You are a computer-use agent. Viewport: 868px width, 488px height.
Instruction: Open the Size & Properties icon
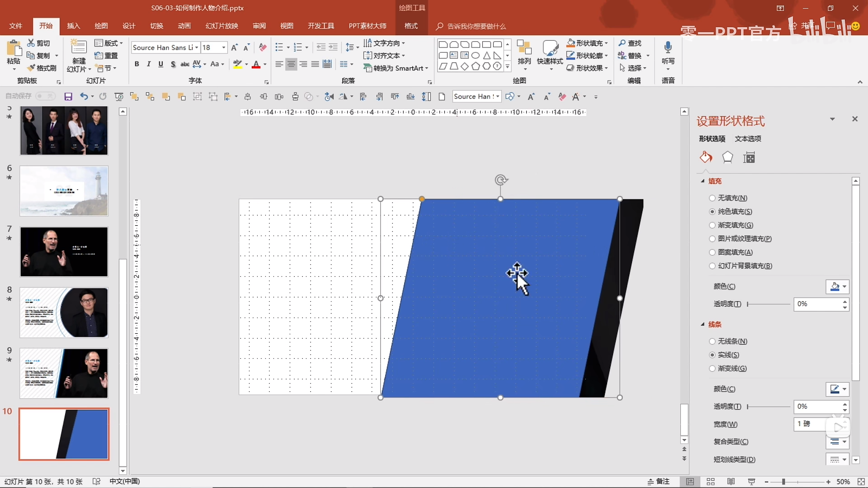(749, 157)
